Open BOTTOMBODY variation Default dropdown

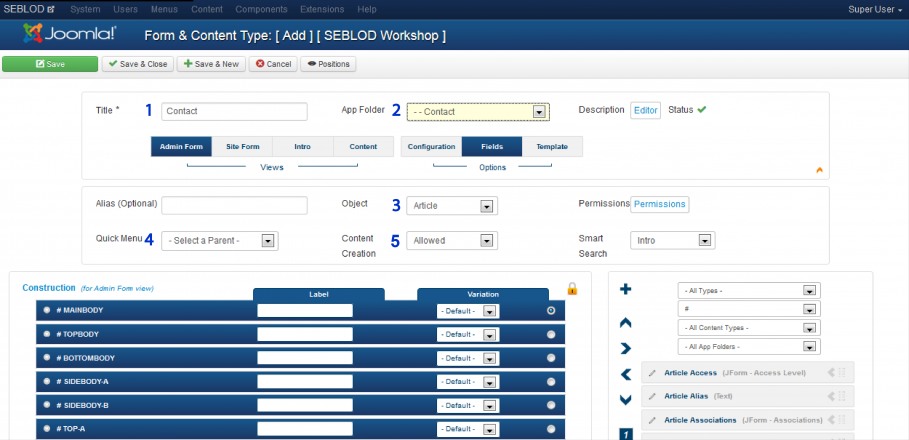click(468, 359)
